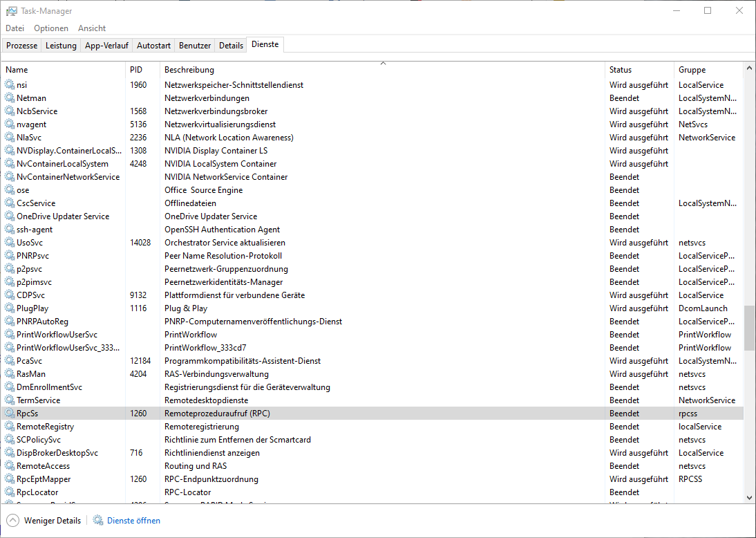Click the gear icon beside CDPSvc
756x538 pixels.
point(10,295)
